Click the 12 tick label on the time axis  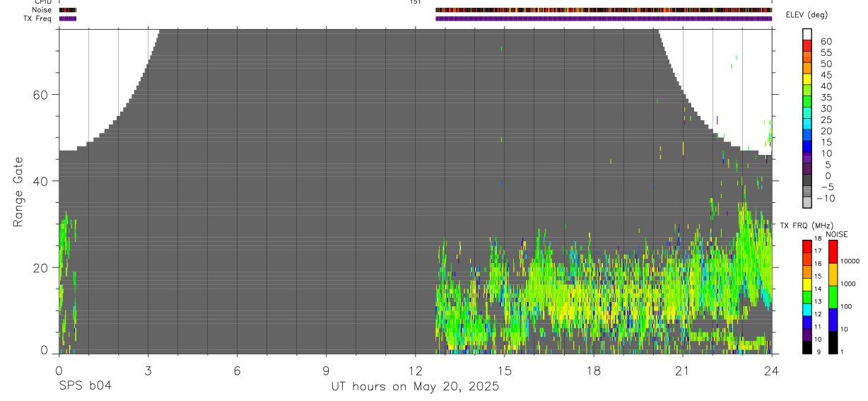coord(415,371)
